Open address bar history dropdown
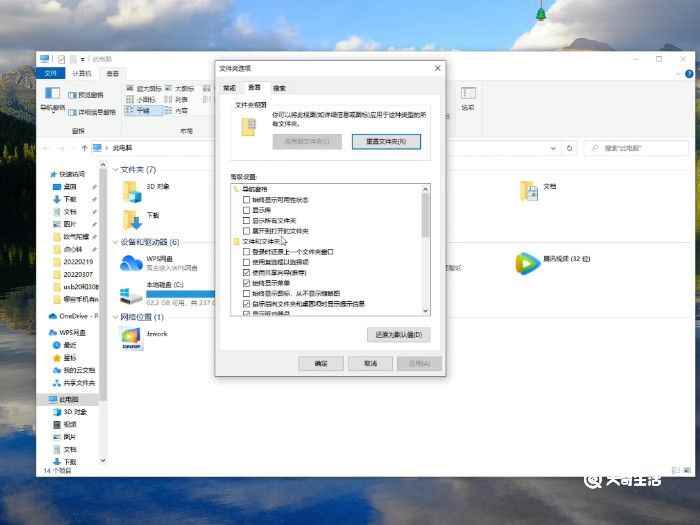This screenshot has height=525, width=700. [x=554, y=148]
